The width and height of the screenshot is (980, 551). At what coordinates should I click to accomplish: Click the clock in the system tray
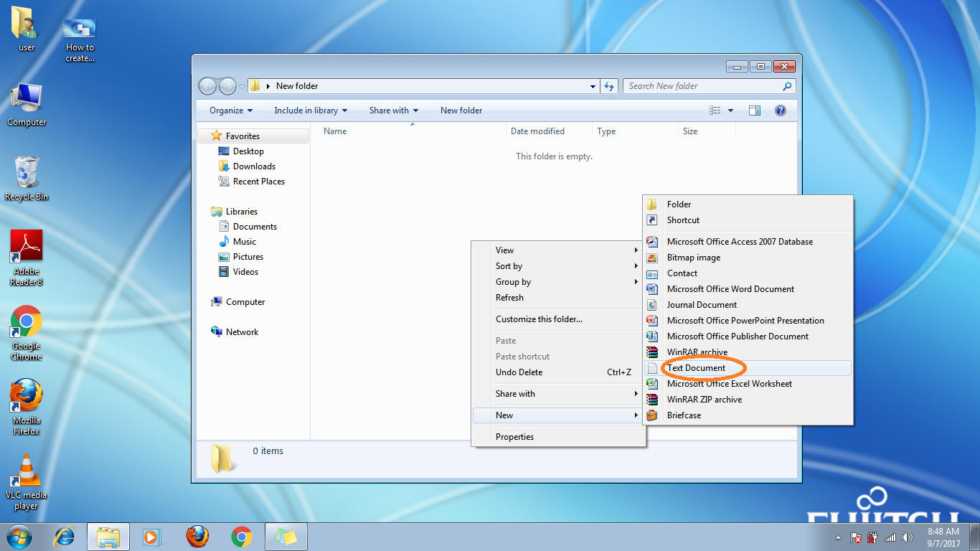point(943,537)
